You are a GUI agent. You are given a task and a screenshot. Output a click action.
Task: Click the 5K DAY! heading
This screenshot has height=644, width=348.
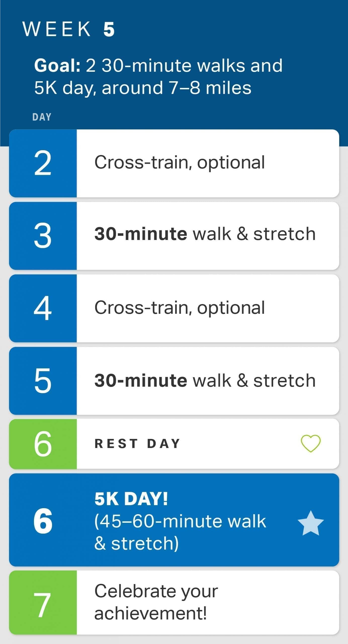[x=131, y=499]
